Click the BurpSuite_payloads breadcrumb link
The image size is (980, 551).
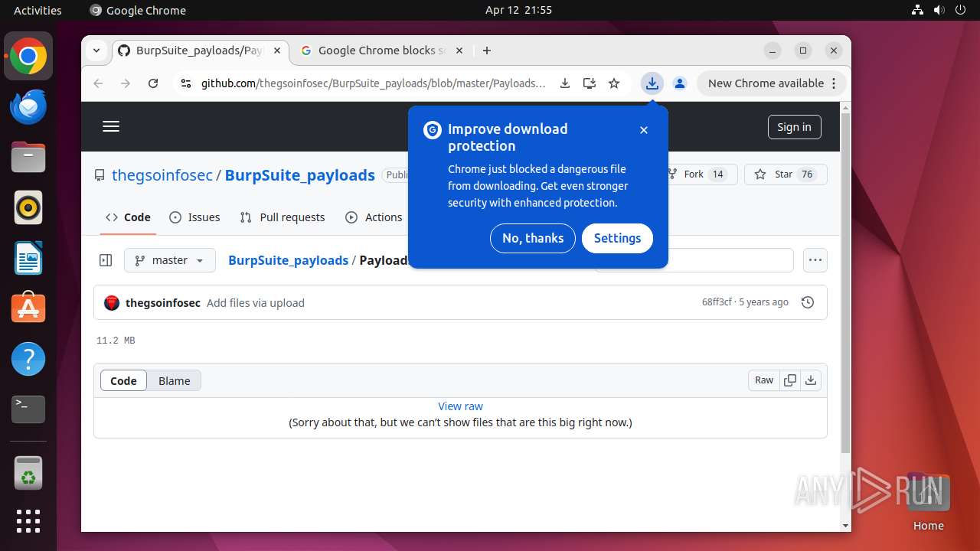[289, 260]
